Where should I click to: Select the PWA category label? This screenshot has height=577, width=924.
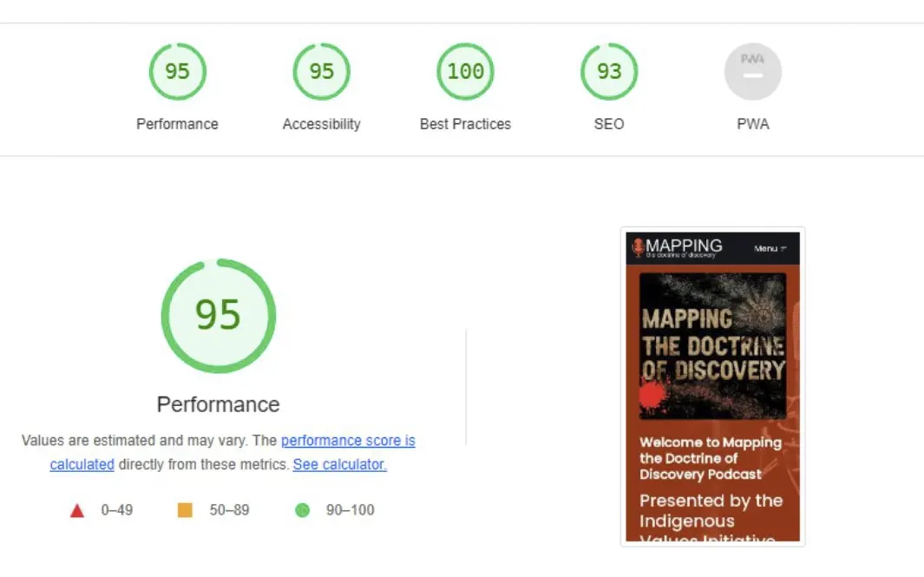tap(753, 124)
